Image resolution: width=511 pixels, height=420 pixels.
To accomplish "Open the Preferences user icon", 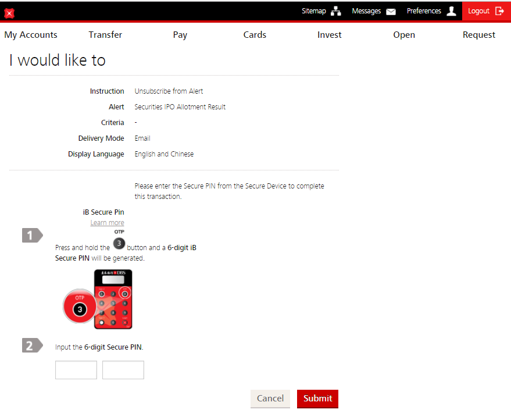I will click(x=451, y=11).
